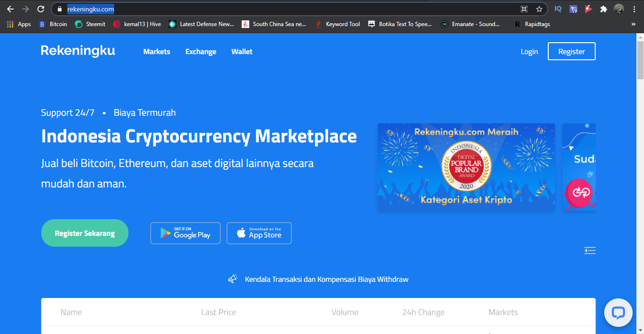Open the red play extension icon
Viewport: 644px width, 334px height.
pyautogui.click(x=588, y=9)
